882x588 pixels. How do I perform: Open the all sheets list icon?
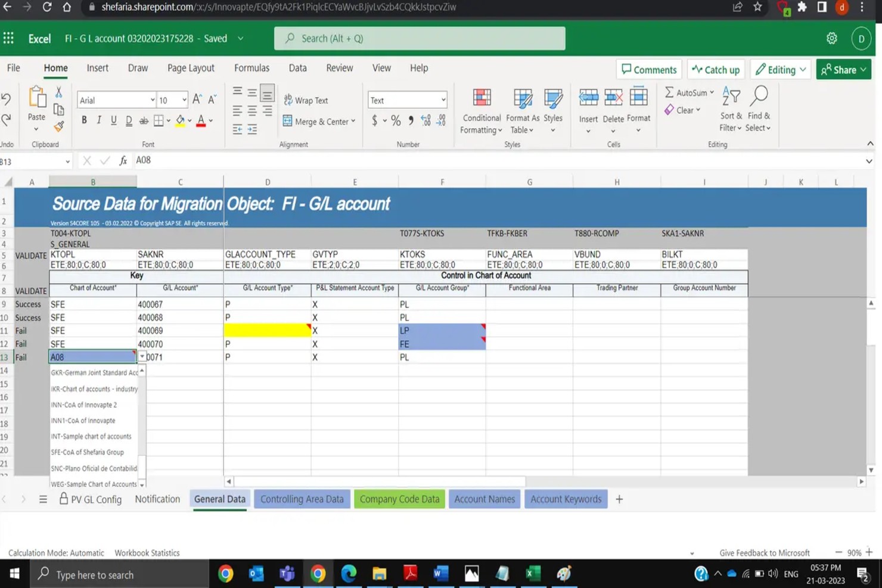(43, 499)
